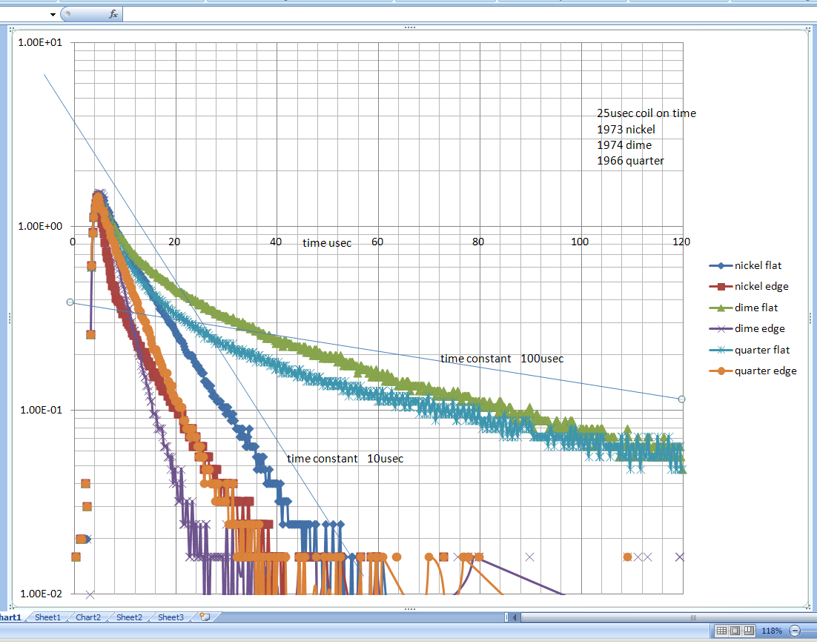Screen dimensions: 817x644
Task: Switch to the Sheet2 tab
Action: [x=129, y=617]
